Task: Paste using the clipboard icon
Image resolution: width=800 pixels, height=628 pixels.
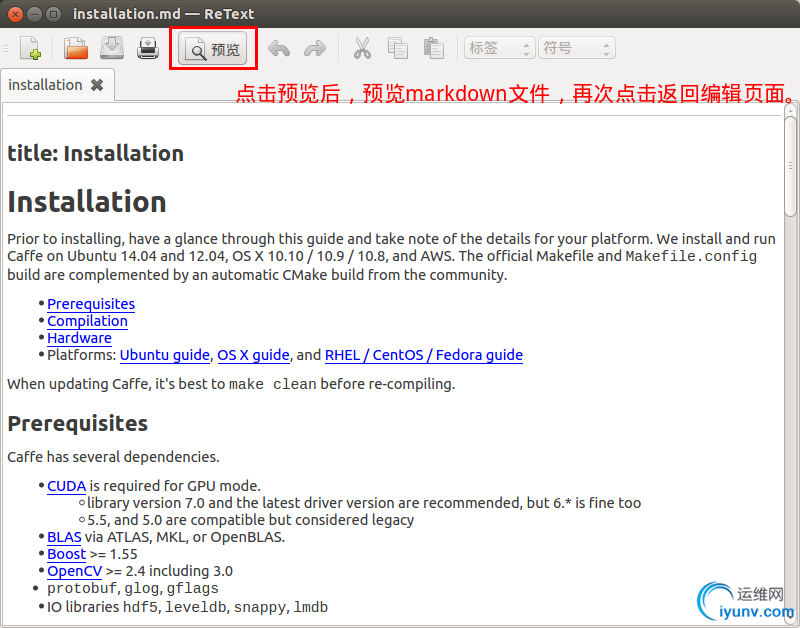Action: [434, 48]
